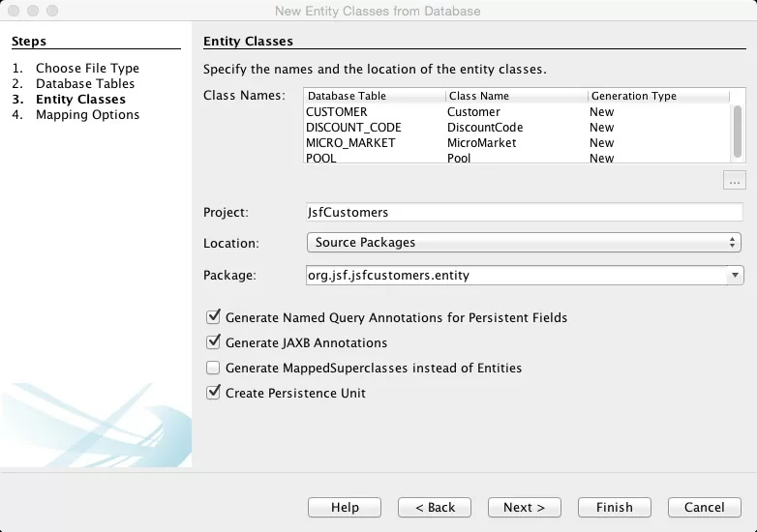757x532 pixels.
Task: Cancel the wizard dialog
Action: coord(705,508)
